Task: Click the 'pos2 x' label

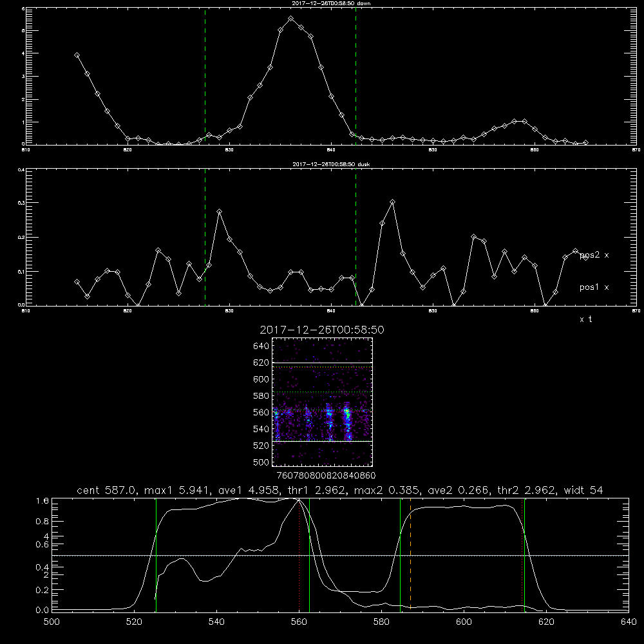Action: pos(594,255)
